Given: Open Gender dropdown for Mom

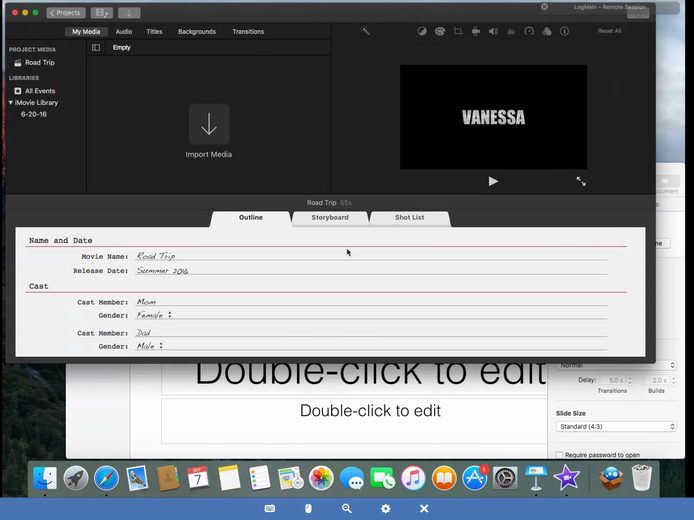Looking at the screenshot, I should pyautogui.click(x=154, y=315).
